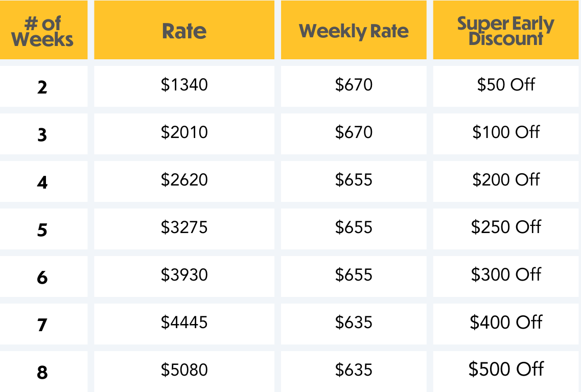Viewport: 581px width, 392px height.
Task: Click the '$100 Off' discount cell
Action: tap(506, 132)
